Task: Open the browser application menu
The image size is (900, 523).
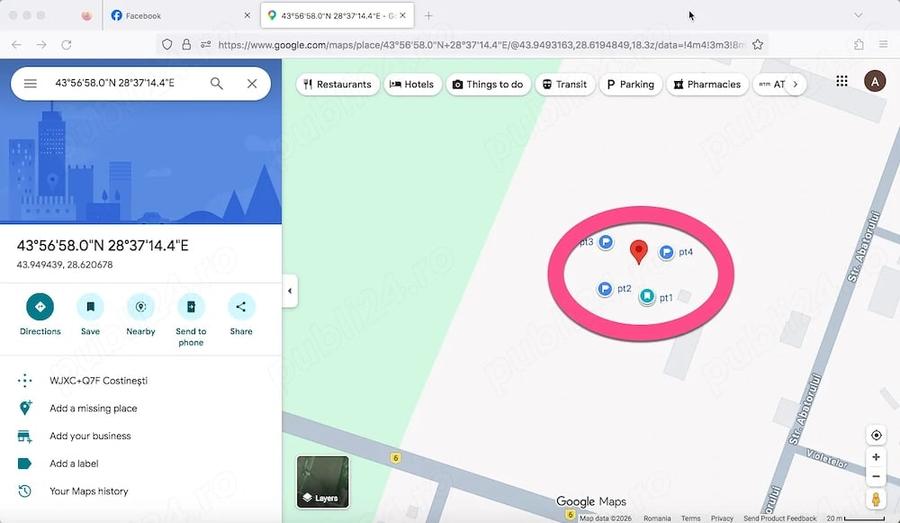Action: (x=883, y=44)
